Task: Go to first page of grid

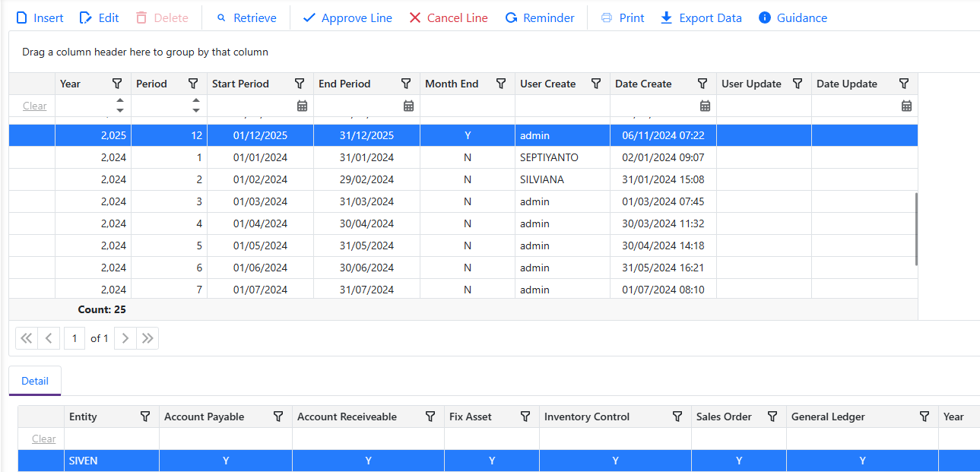Action: click(27, 338)
